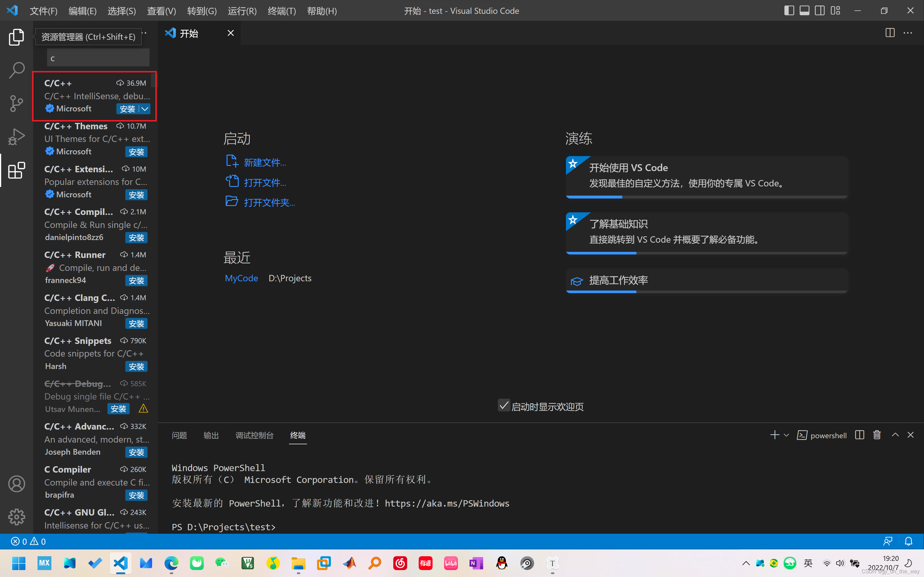Click the notifications bell in status bar

tap(908, 541)
